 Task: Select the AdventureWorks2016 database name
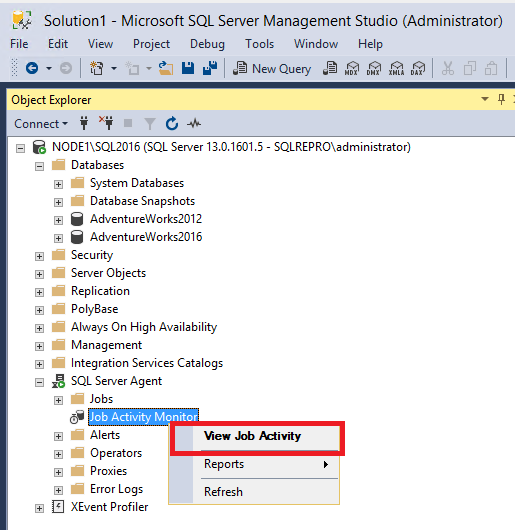point(146,237)
